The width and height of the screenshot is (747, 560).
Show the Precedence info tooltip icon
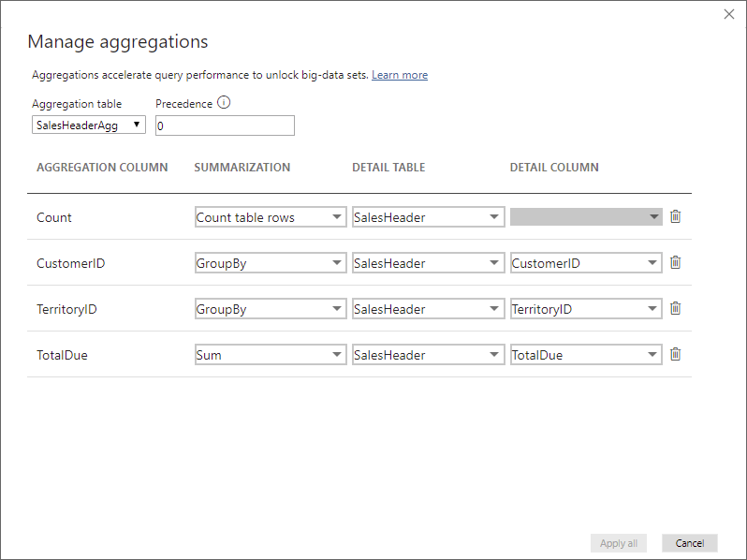click(224, 102)
